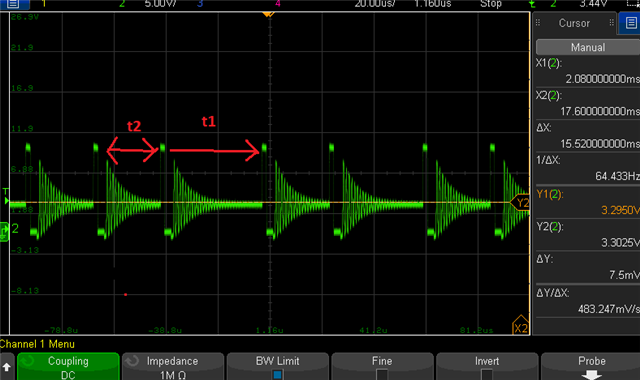The width and height of the screenshot is (640, 380).
Task: Open the Probe submenu softkey
Action: click(591, 367)
